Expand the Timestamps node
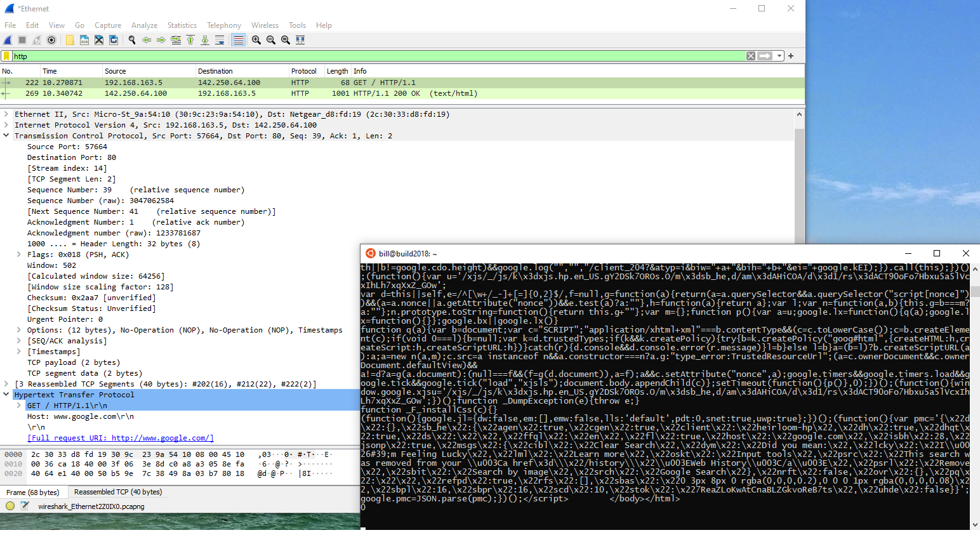Viewport: 980px width, 542px height. pos(19,352)
